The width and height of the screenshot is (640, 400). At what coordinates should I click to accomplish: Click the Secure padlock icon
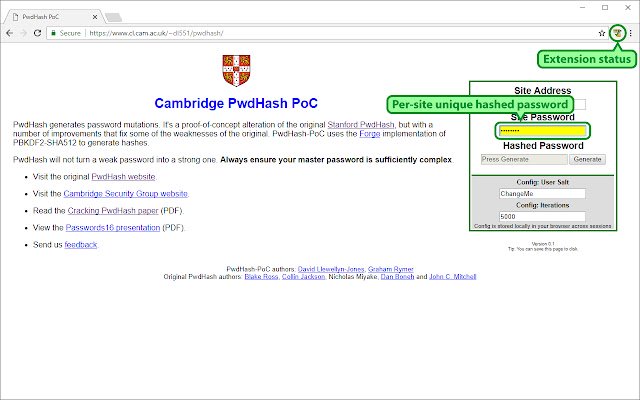point(53,33)
